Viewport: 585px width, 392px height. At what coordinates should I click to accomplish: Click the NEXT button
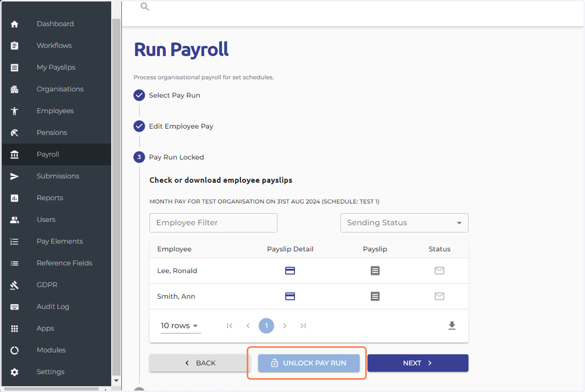(x=418, y=363)
